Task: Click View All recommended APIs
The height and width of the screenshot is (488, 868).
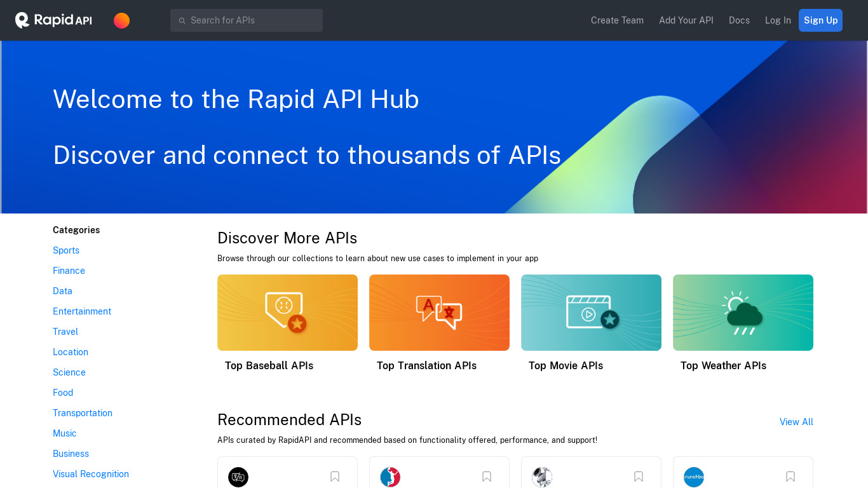Action: tap(796, 422)
